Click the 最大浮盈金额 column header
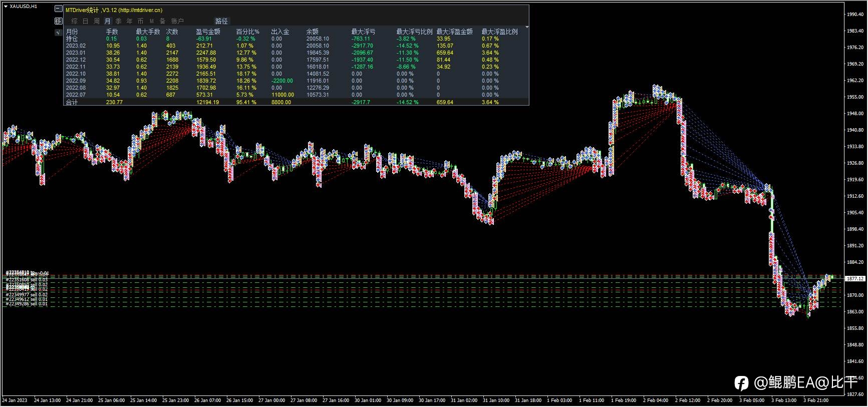868x407 pixels. (454, 32)
